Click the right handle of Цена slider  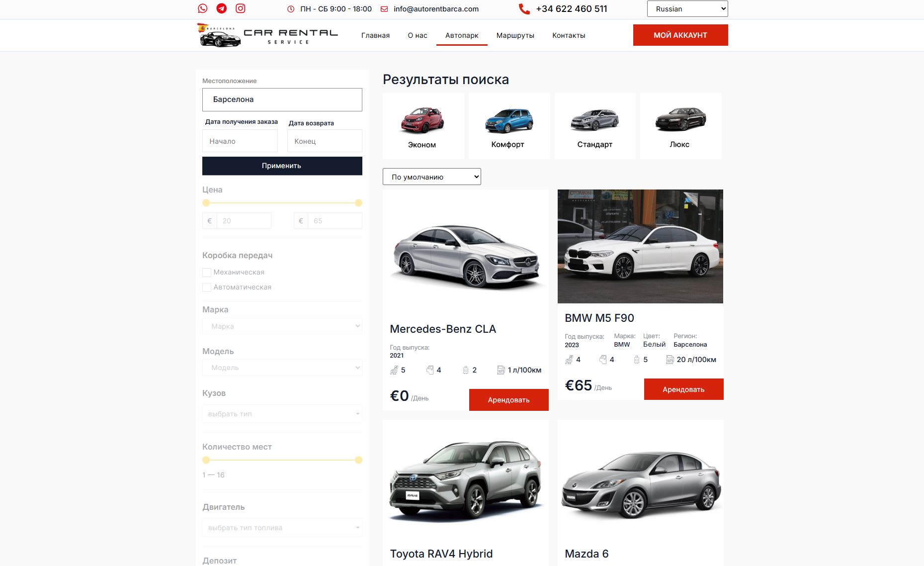point(358,203)
